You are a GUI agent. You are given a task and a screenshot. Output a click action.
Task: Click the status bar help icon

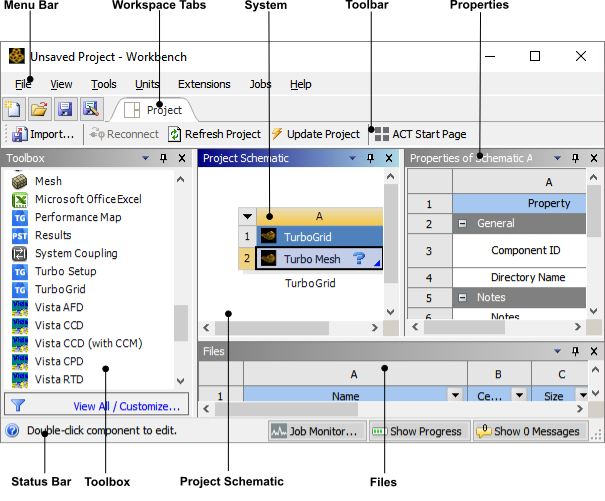pos(12,430)
